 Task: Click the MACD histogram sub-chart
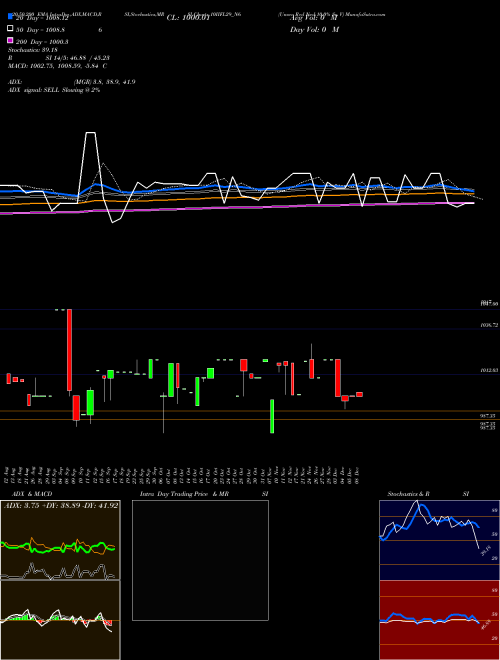click(60, 620)
